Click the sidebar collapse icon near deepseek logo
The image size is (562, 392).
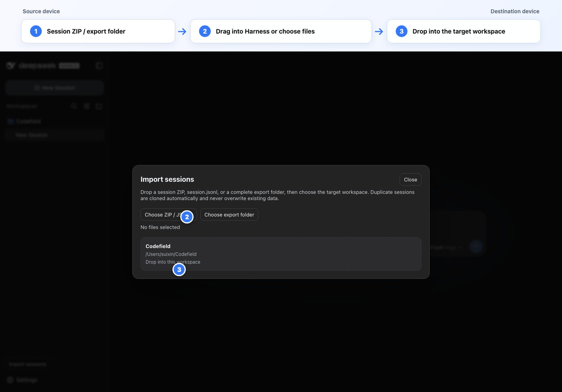click(x=99, y=66)
